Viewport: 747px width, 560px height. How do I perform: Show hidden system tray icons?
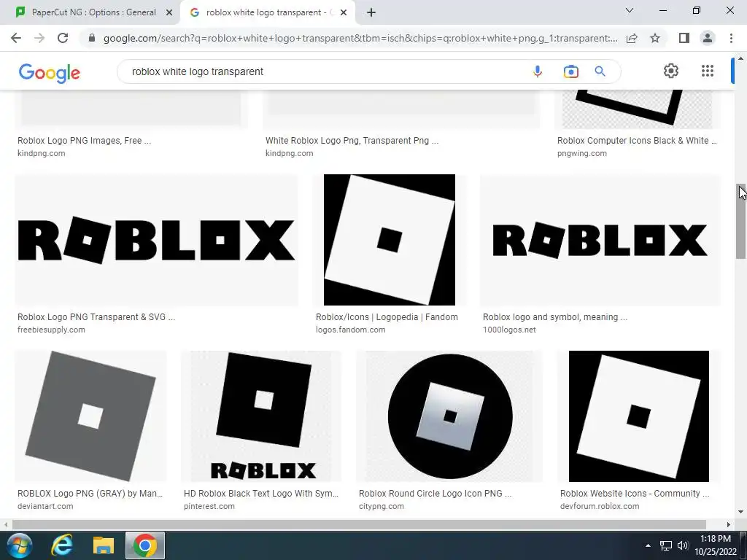coord(648,545)
